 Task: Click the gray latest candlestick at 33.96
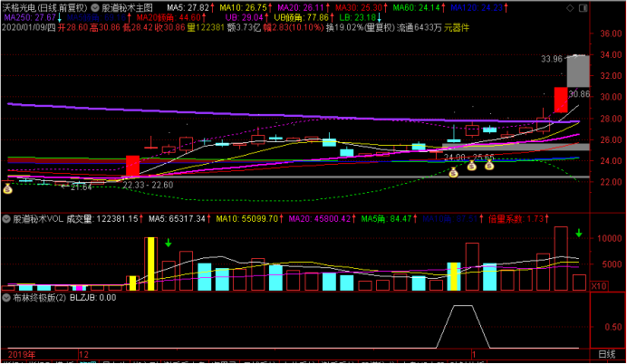(579, 71)
